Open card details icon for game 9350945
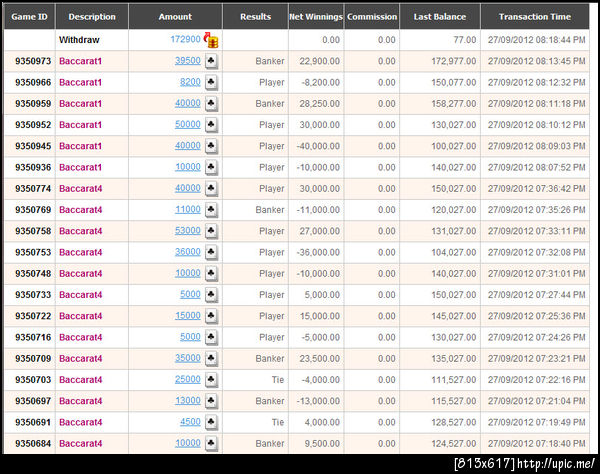Viewport: 600px width, 474px height. (212, 146)
